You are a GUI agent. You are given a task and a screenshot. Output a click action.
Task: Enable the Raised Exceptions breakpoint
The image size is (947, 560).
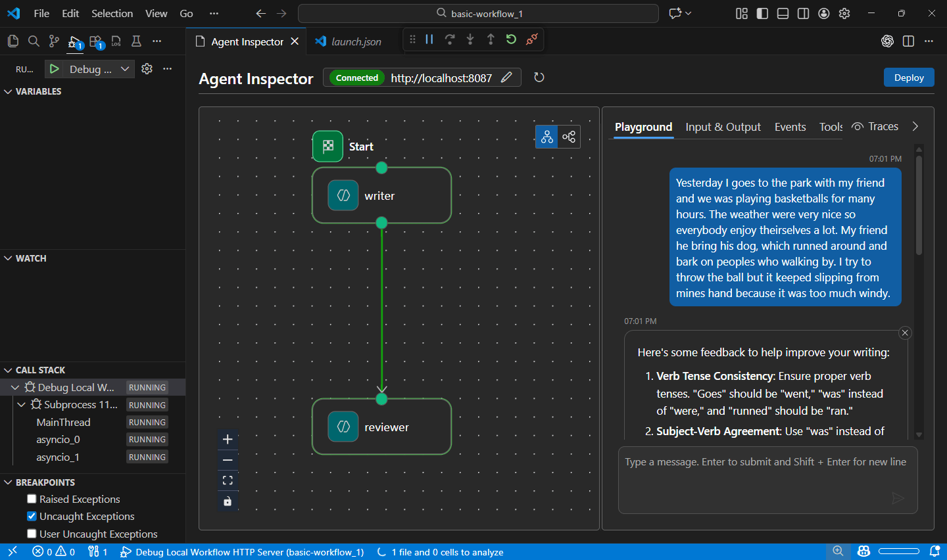31,499
